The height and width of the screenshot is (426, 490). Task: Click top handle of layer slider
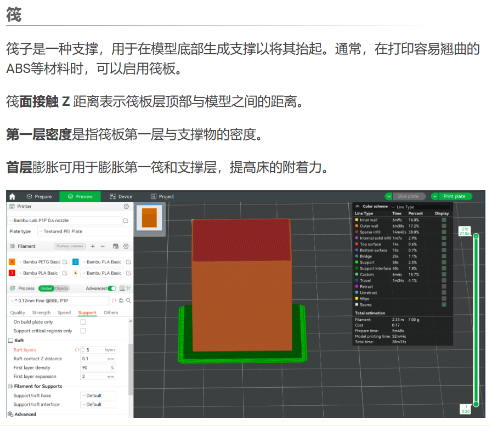476,236
